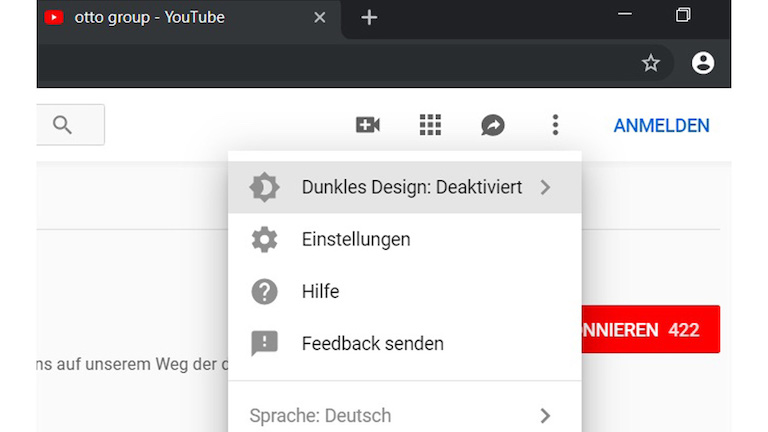768x432 pixels.
Task: Expand the Sprache: Deutsch chevron
Action: 545,416
